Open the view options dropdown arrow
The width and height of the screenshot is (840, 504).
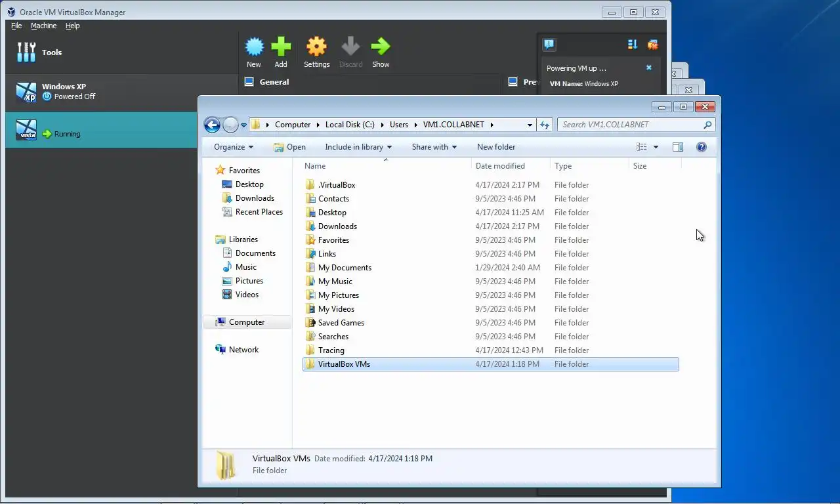pyautogui.click(x=656, y=147)
